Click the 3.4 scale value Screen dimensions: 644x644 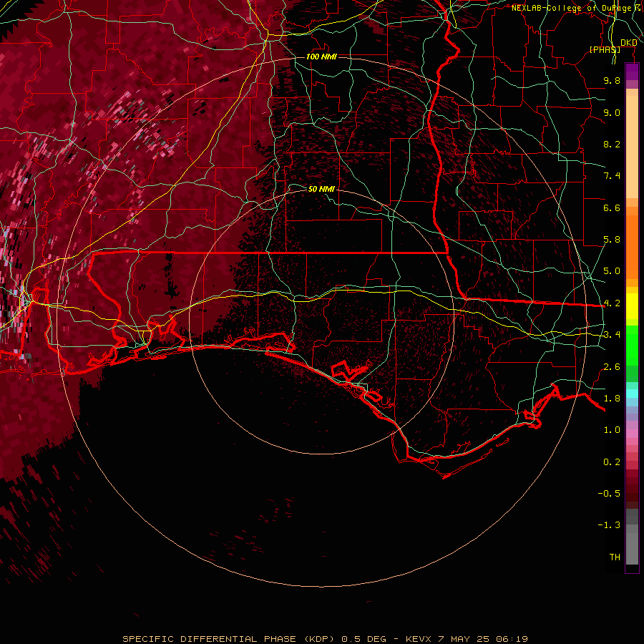coord(612,335)
